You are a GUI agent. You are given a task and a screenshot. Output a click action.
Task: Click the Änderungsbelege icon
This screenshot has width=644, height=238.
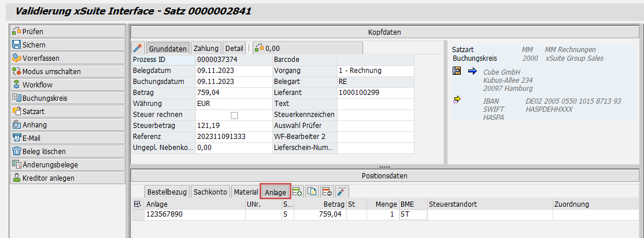[x=16, y=164]
